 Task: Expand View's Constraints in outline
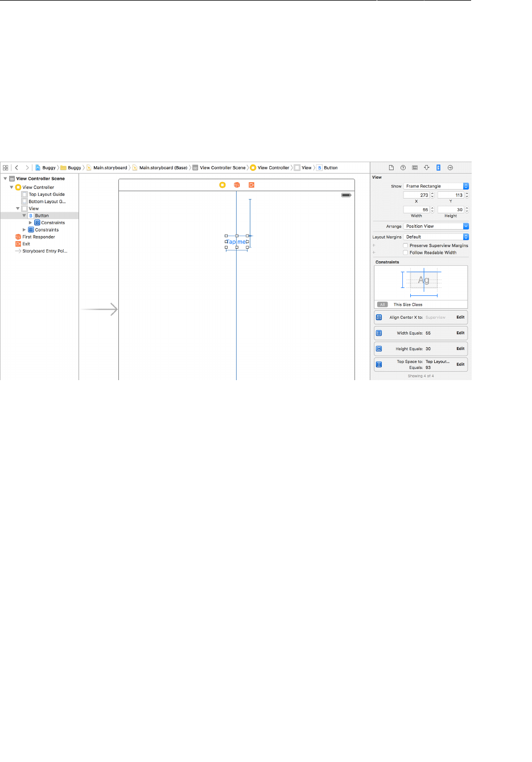tap(24, 230)
